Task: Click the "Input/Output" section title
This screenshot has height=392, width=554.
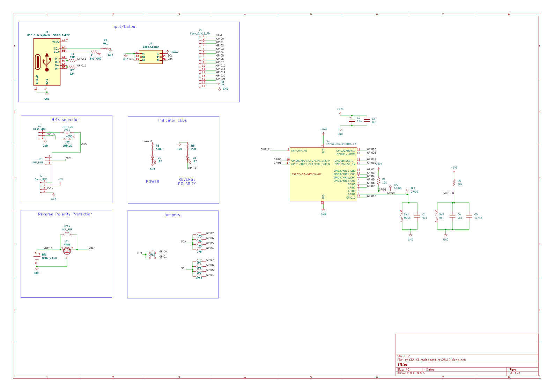Action: pyautogui.click(x=124, y=27)
